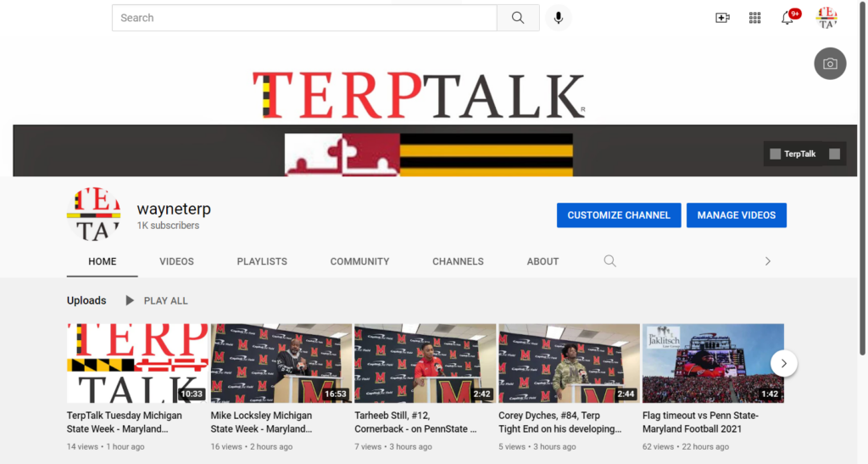Click the wayneterp channel profile picture

pyautogui.click(x=94, y=215)
